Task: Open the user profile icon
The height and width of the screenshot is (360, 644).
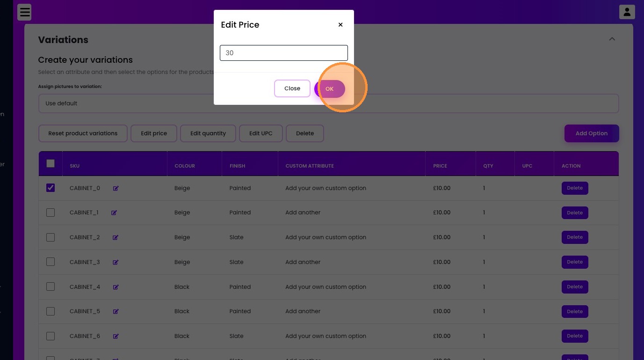Action: [x=627, y=12]
